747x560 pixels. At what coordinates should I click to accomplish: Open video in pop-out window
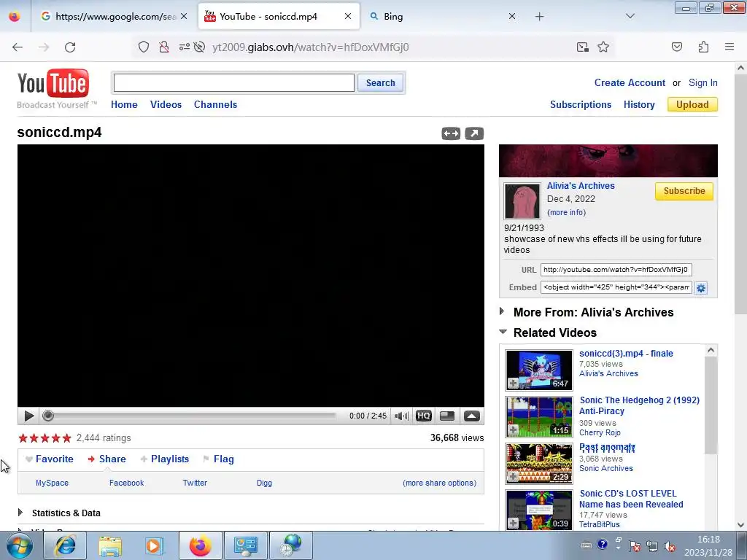click(474, 134)
